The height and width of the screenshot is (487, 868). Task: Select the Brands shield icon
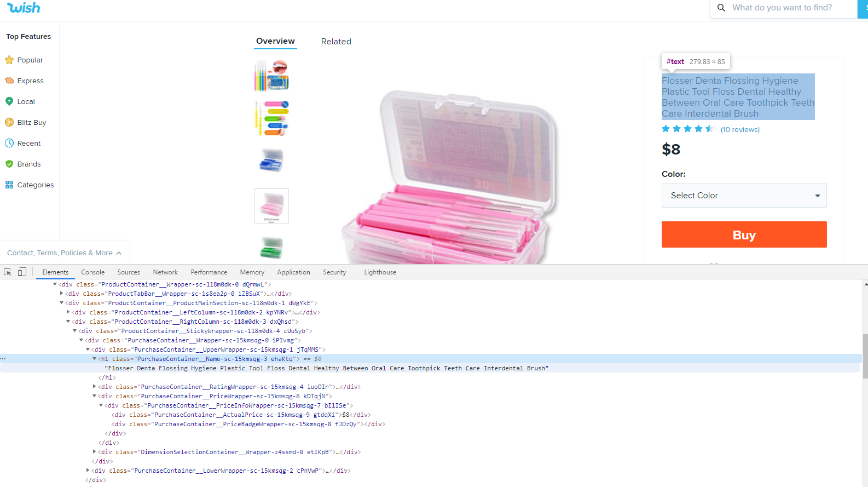click(9, 164)
